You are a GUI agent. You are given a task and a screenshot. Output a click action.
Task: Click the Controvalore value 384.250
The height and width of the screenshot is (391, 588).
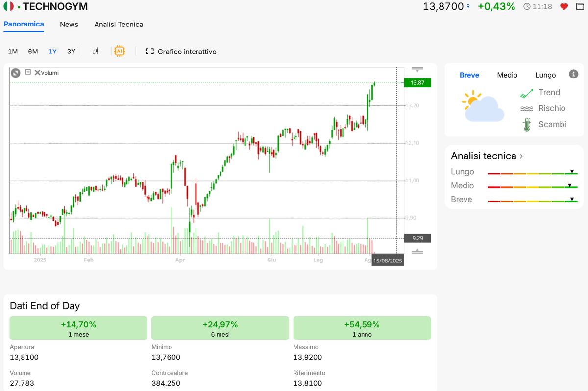click(x=166, y=383)
